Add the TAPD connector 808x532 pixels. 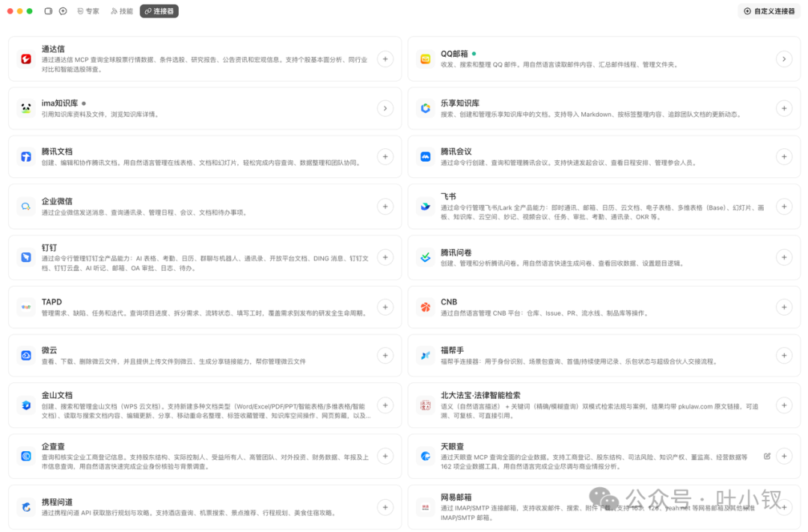(385, 308)
